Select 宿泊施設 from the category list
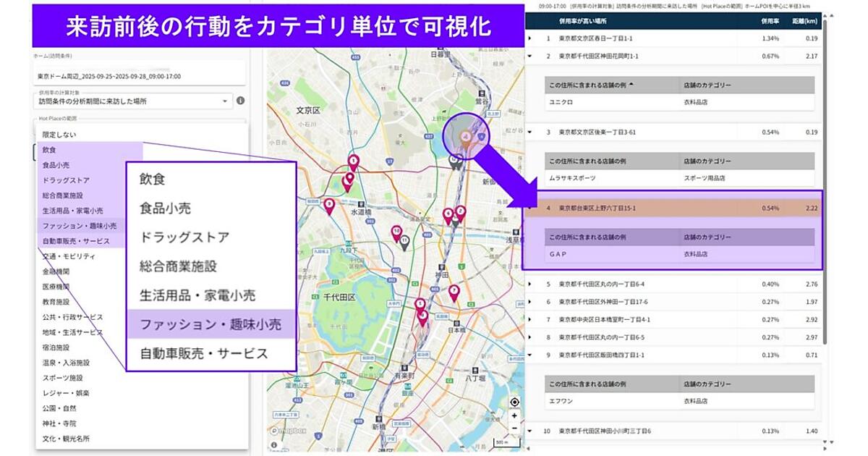Image resolution: width=868 pixels, height=456 pixels. click(56, 347)
